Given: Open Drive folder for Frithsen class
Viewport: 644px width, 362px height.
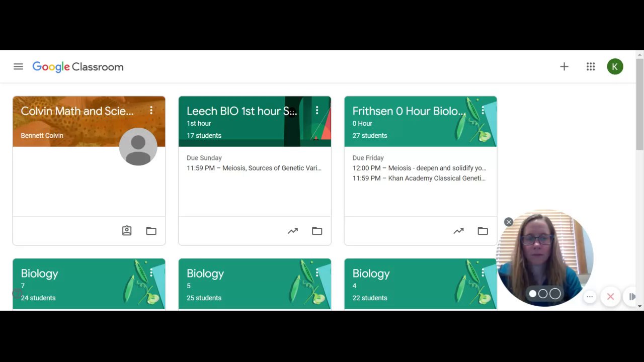Looking at the screenshot, I should pyautogui.click(x=483, y=231).
